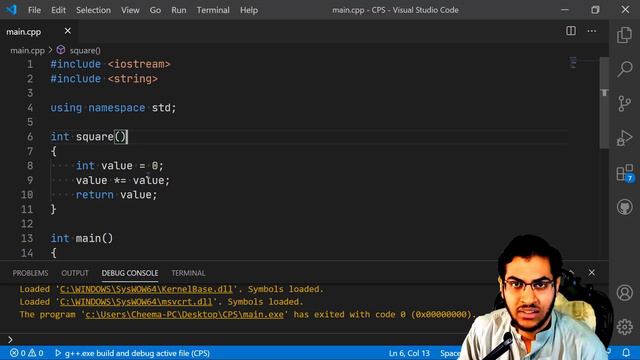Click line number 6 in the gutter
Viewport: 640px width, 360px height.
pos(30,137)
